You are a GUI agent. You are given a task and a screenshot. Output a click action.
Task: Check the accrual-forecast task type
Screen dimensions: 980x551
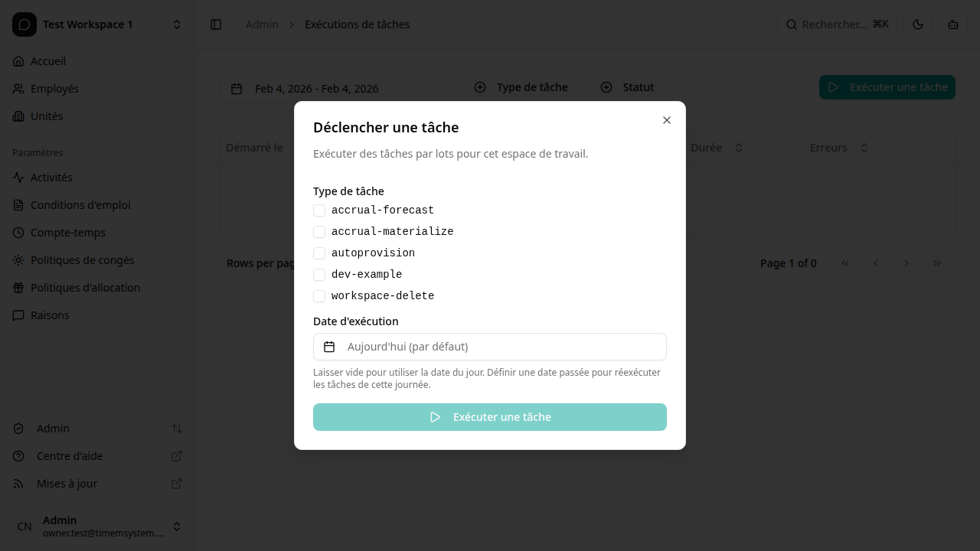pos(319,210)
